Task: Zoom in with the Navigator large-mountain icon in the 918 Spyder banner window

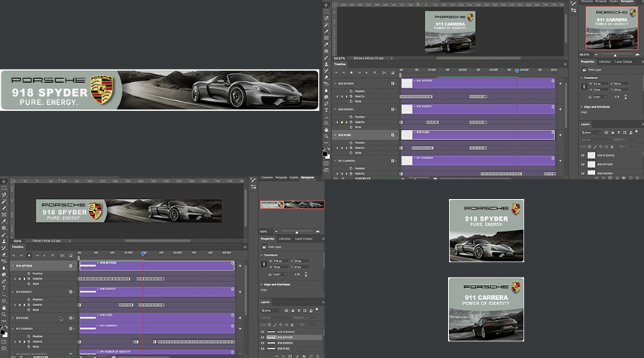Action: 318,231
